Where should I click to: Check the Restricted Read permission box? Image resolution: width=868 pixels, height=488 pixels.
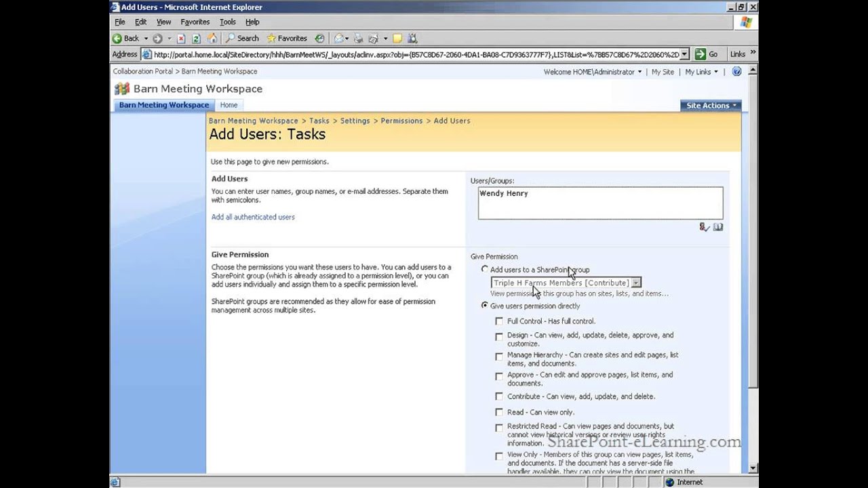(499, 428)
